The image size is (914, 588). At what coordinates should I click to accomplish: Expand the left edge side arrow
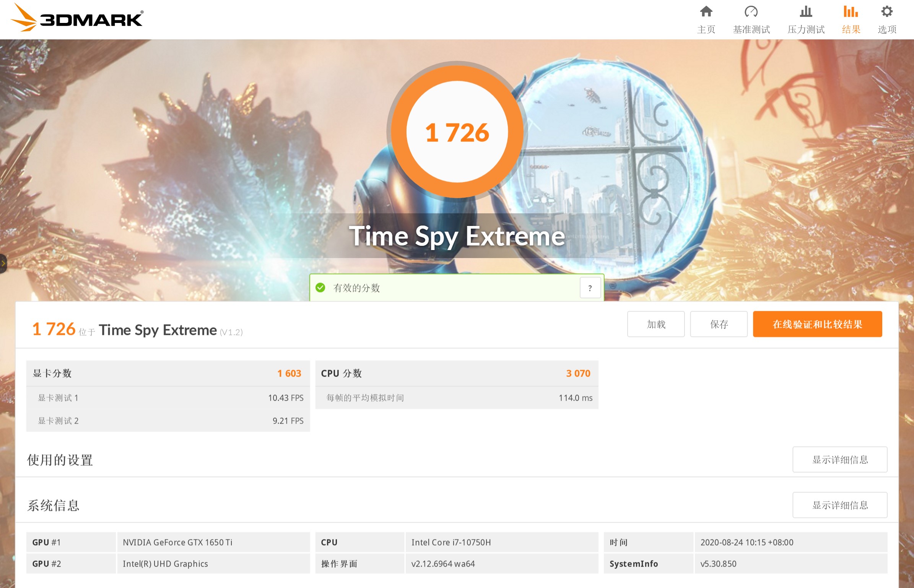coord(3,263)
